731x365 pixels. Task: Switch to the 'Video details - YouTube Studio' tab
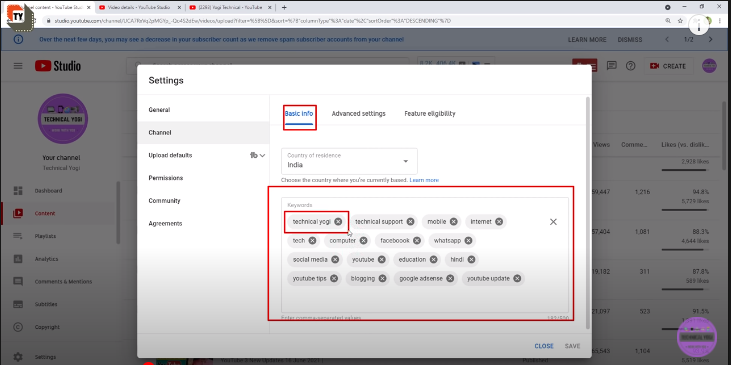tap(139, 7)
